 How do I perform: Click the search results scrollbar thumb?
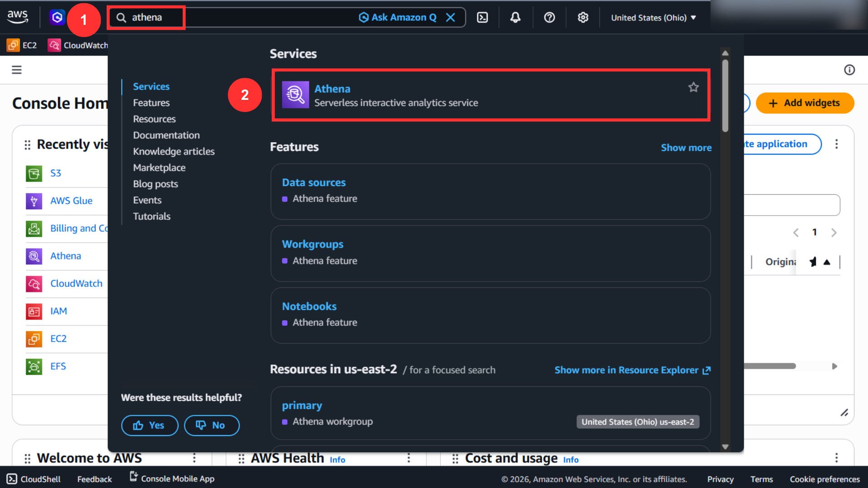pos(725,96)
